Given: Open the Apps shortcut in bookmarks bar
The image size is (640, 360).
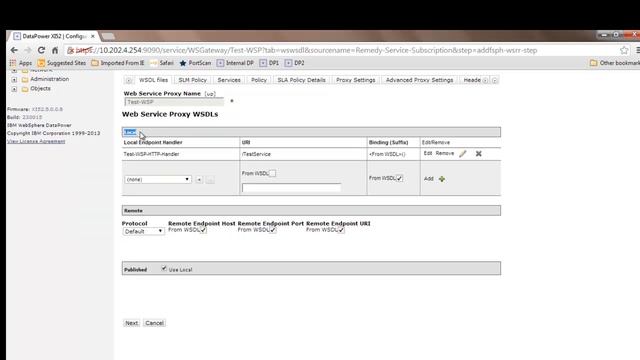Looking at the screenshot, I should pos(20,63).
